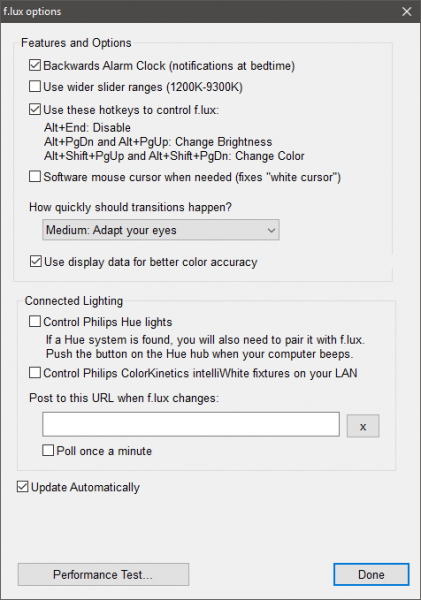Enable Control Philips Hue lights
Screen dimensions: 421x600
tap(35, 321)
